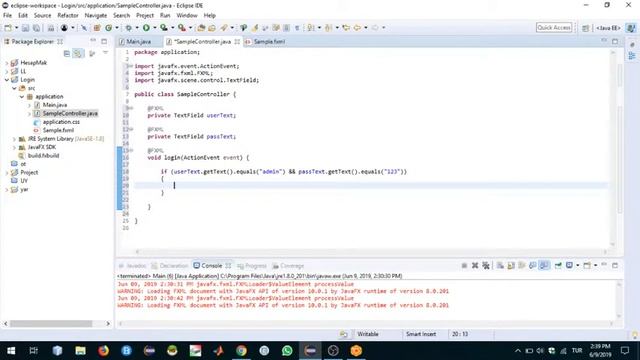This screenshot has height=360, width=640.
Task: Click Collapse All in Package Explorer
Action: point(67,53)
